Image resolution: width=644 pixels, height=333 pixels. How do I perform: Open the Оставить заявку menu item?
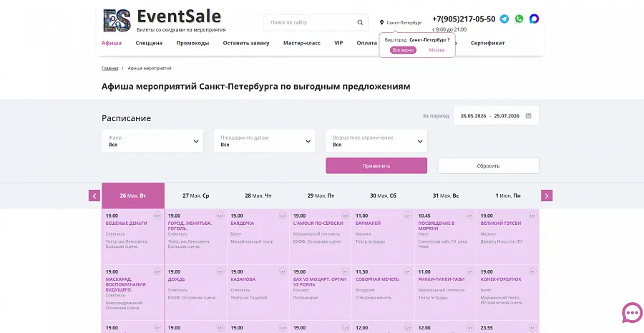click(246, 43)
